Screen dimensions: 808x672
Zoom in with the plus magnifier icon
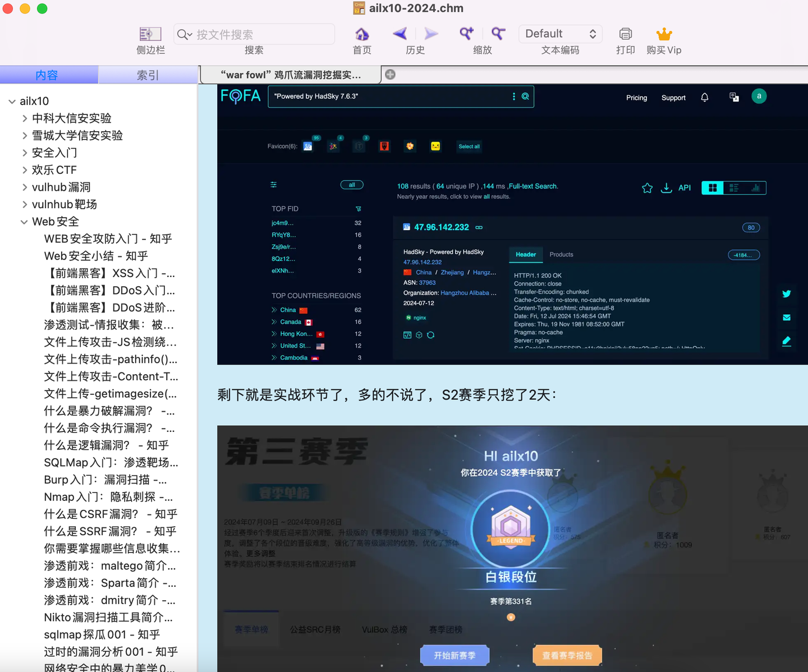(466, 34)
